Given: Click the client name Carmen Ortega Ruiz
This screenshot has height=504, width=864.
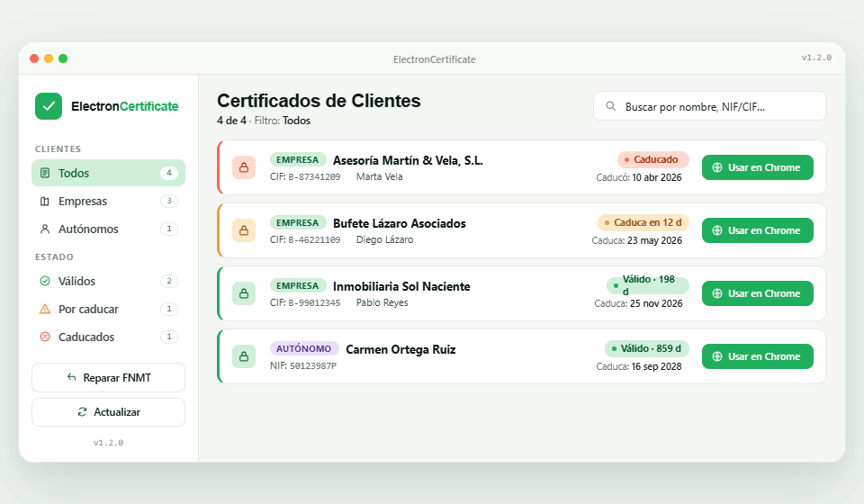Looking at the screenshot, I should [400, 350].
